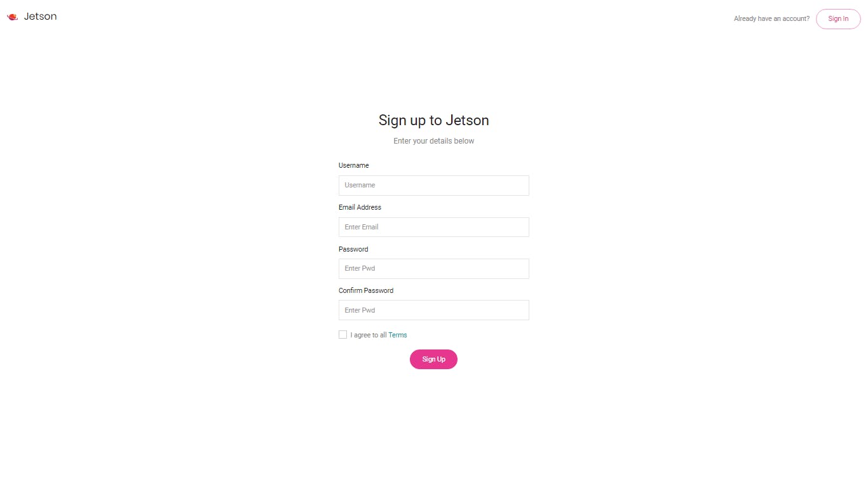Select the Password input field

point(434,269)
